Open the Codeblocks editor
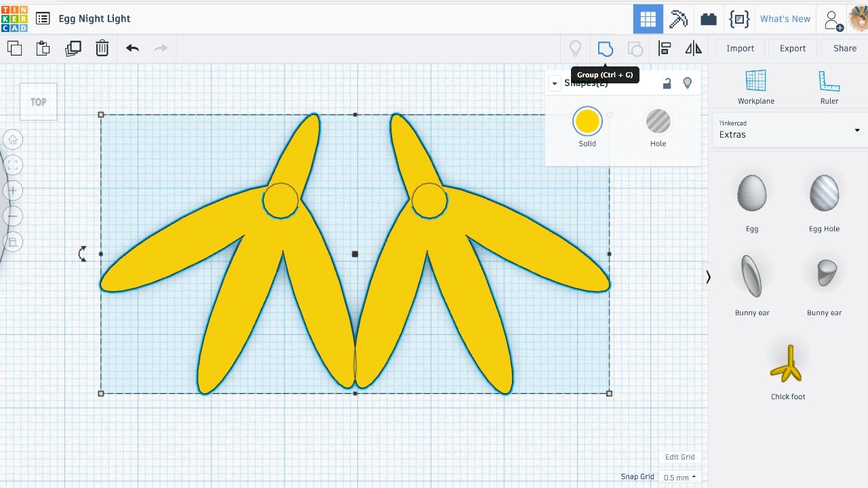 click(738, 19)
